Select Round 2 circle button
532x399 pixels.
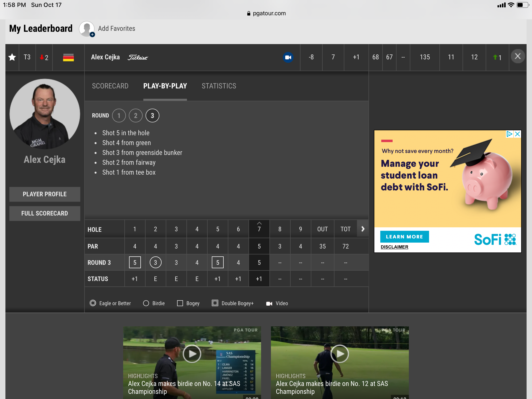pos(136,116)
